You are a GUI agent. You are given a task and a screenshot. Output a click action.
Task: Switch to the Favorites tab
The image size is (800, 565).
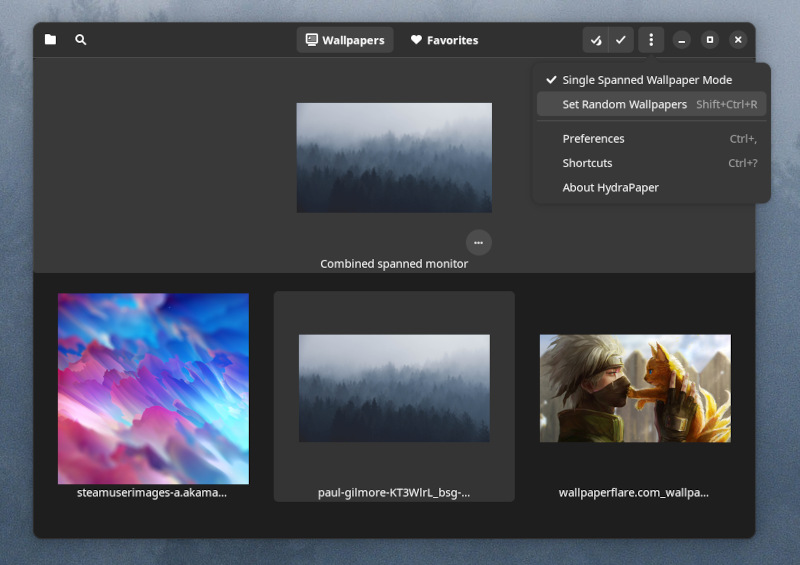point(444,40)
